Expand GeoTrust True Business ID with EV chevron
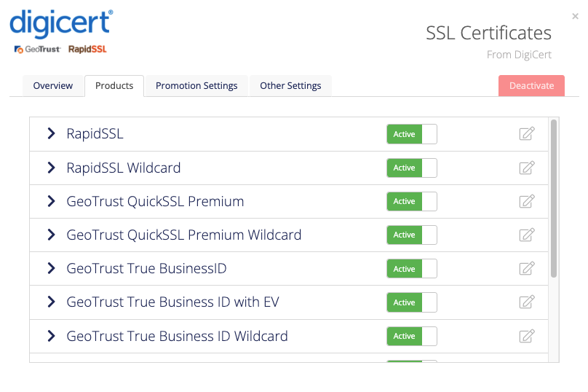The image size is (588, 392). coord(52,302)
